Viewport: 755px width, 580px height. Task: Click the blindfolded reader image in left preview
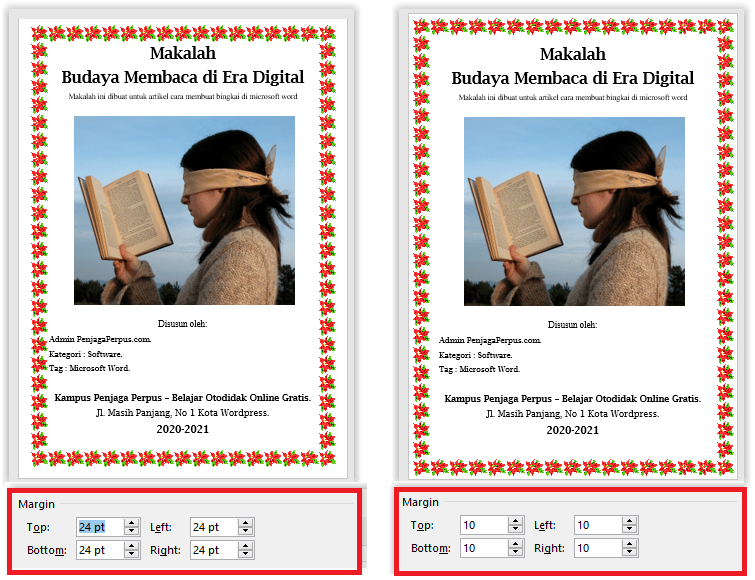[184, 210]
